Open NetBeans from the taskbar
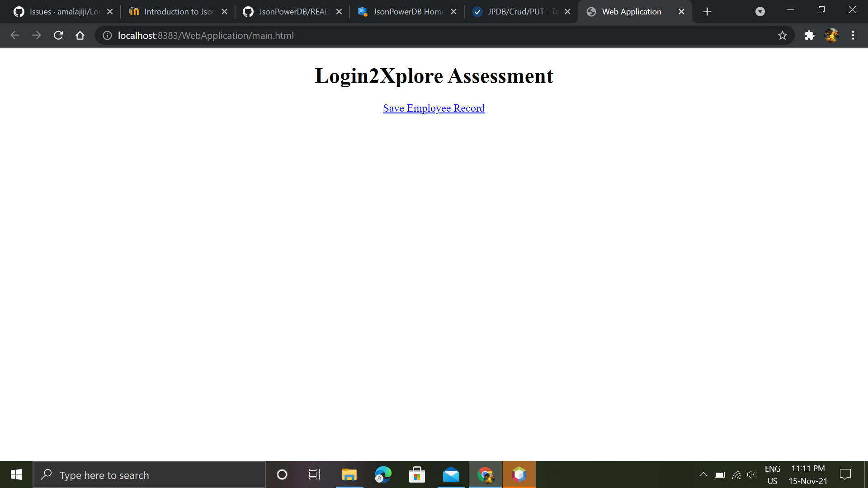Image resolution: width=868 pixels, height=488 pixels. pos(519,474)
